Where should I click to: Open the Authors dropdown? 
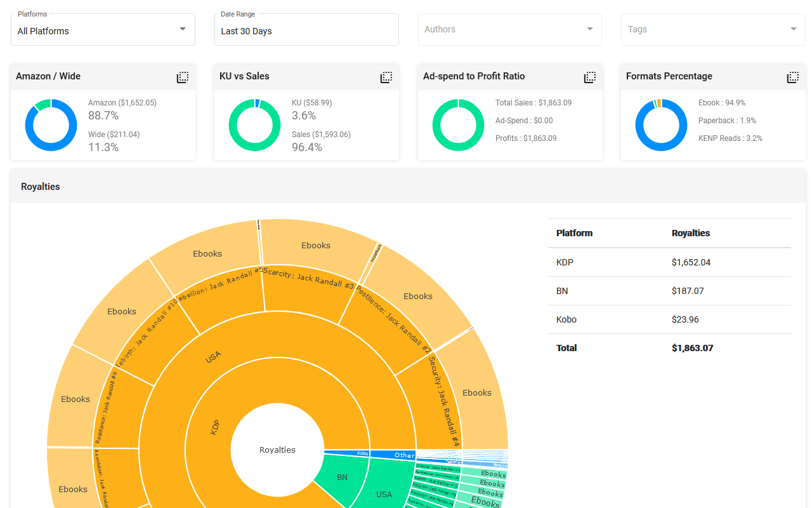[x=509, y=29]
